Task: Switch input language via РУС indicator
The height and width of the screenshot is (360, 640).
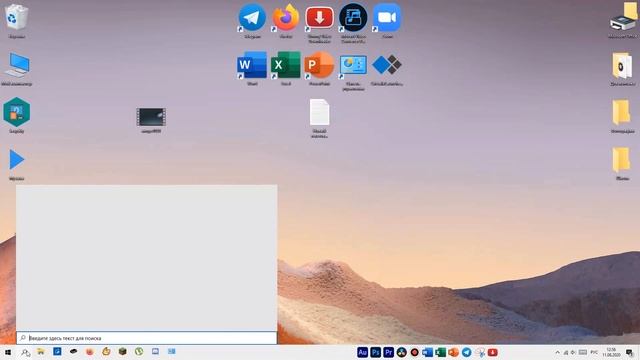Action: point(594,352)
